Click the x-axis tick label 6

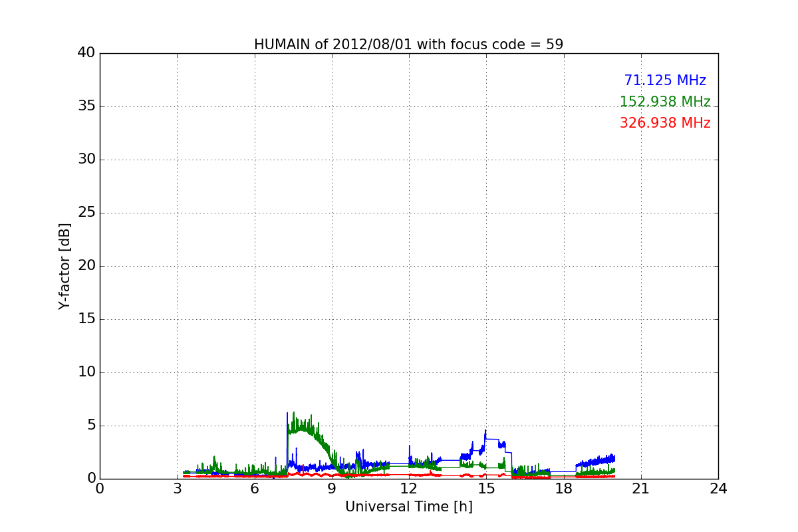coord(254,489)
